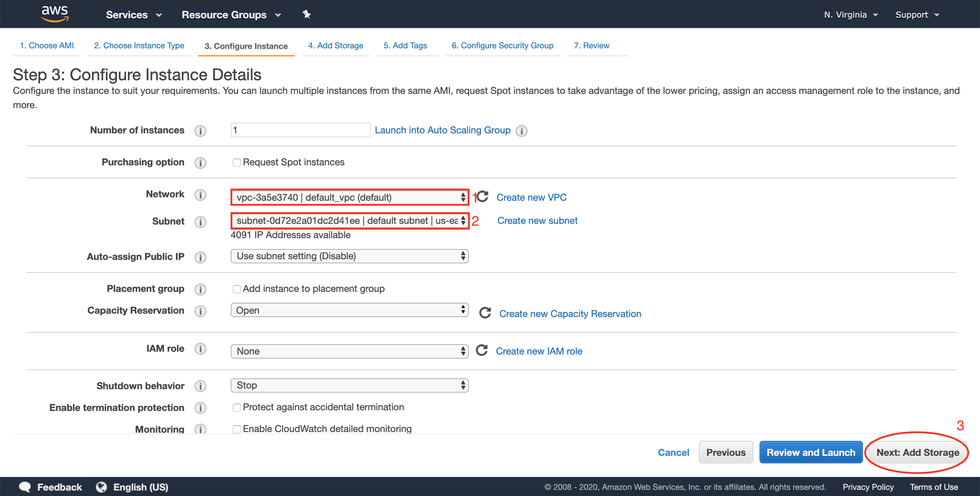Open the Subnet dropdown
The width and height of the screenshot is (980, 496).
click(349, 220)
